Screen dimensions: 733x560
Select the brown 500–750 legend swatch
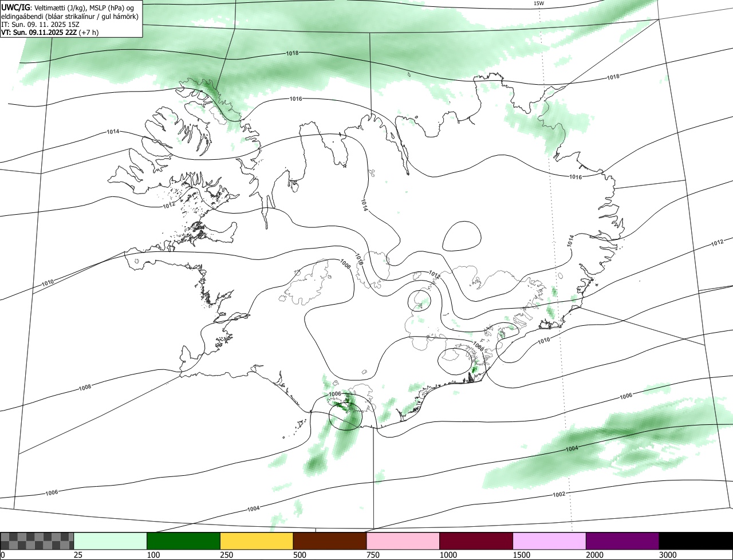[x=330, y=541]
